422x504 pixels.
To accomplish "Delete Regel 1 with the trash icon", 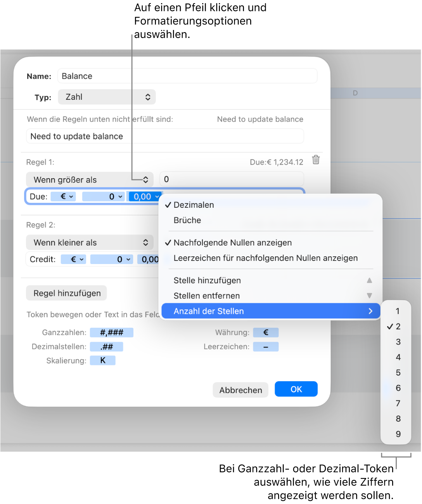I will click(x=316, y=160).
